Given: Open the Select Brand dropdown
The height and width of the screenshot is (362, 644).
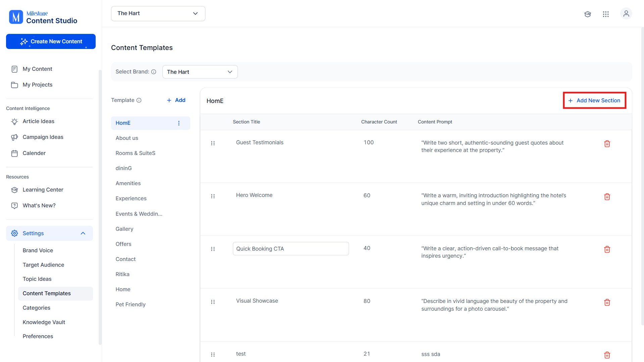Looking at the screenshot, I should pyautogui.click(x=200, y=72).
